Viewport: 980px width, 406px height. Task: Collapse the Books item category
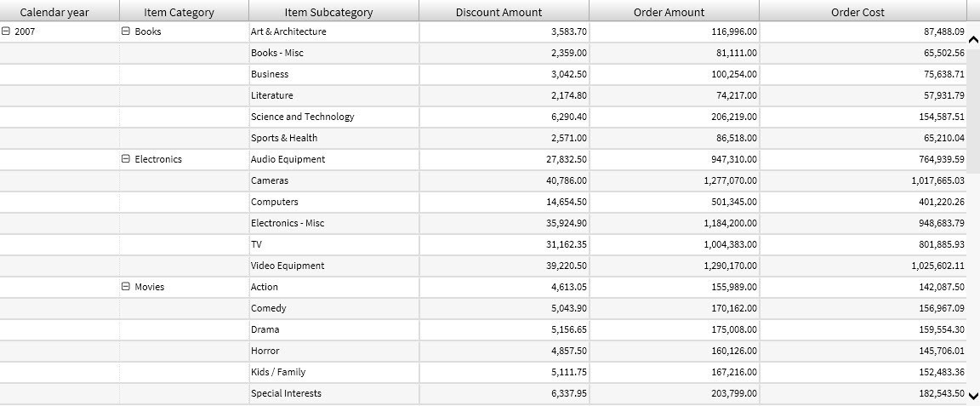[x=126, y=31]
